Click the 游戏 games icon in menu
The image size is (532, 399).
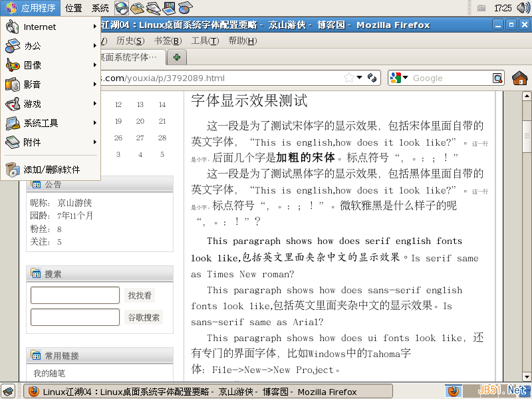tap(13, 104)
